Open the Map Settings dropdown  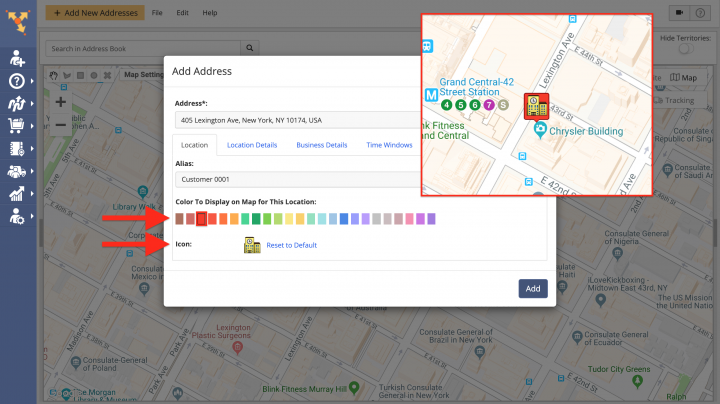coord(143,75)
